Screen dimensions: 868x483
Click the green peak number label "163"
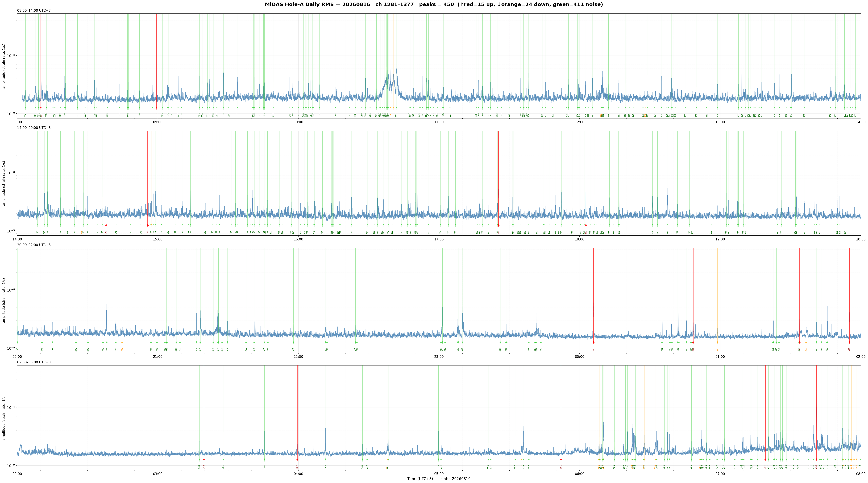[x=67, y=232]
